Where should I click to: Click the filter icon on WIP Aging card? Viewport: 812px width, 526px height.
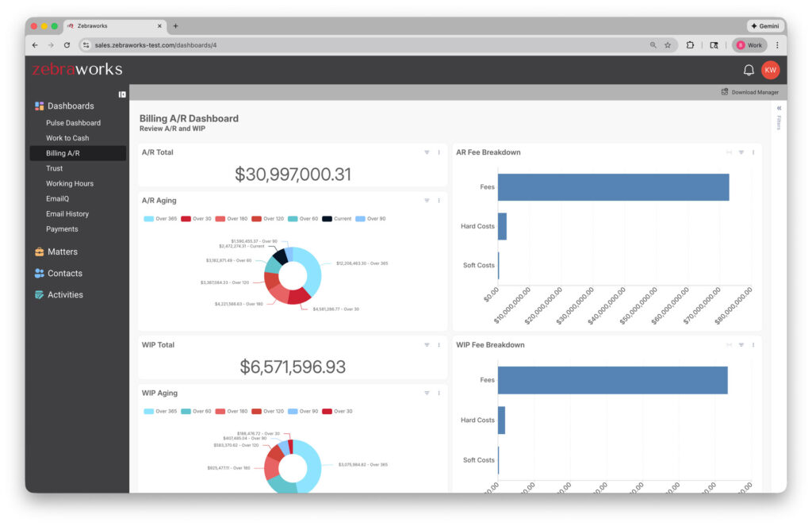[427, 393]
